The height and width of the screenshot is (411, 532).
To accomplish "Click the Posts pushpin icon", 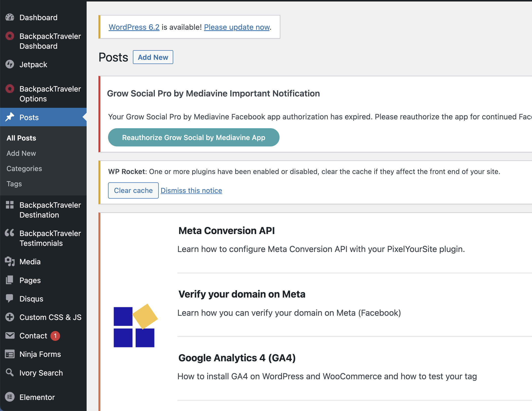I will coord(10,117).
